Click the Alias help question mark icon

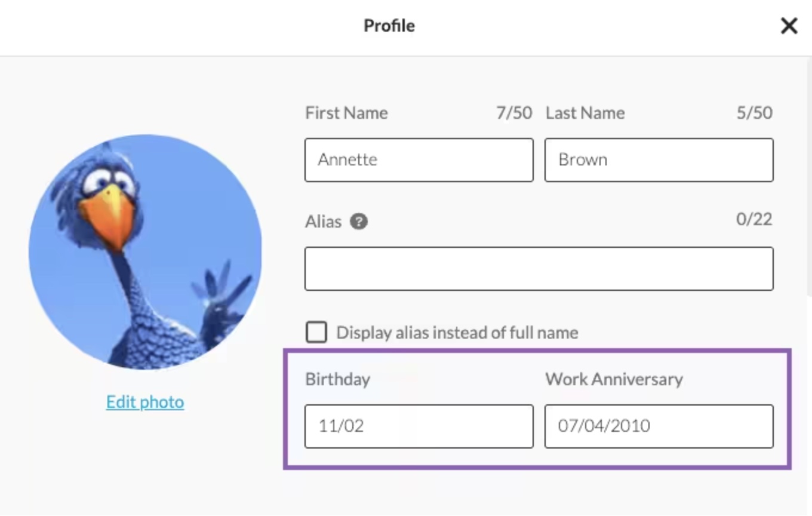tap(359, 221)
